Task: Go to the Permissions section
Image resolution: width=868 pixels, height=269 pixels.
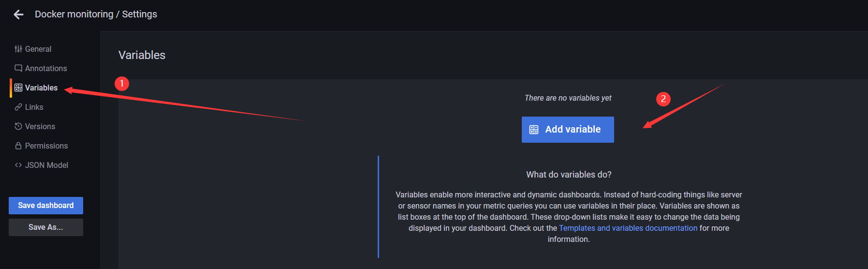Action: [x=46, y=146]
